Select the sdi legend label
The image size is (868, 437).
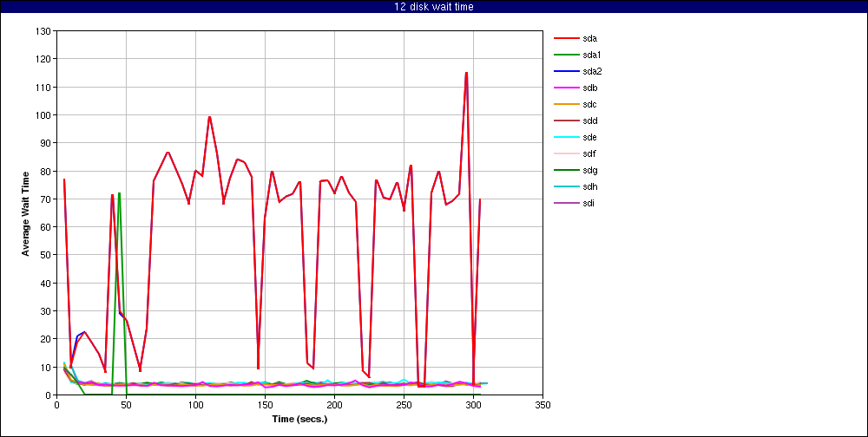[x=589, y=203]
